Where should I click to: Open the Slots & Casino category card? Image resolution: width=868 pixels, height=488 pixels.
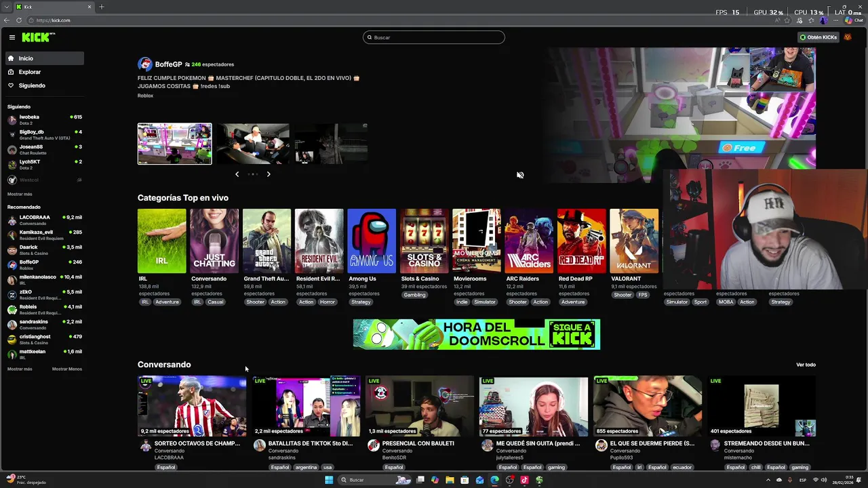tap(424, 241)
